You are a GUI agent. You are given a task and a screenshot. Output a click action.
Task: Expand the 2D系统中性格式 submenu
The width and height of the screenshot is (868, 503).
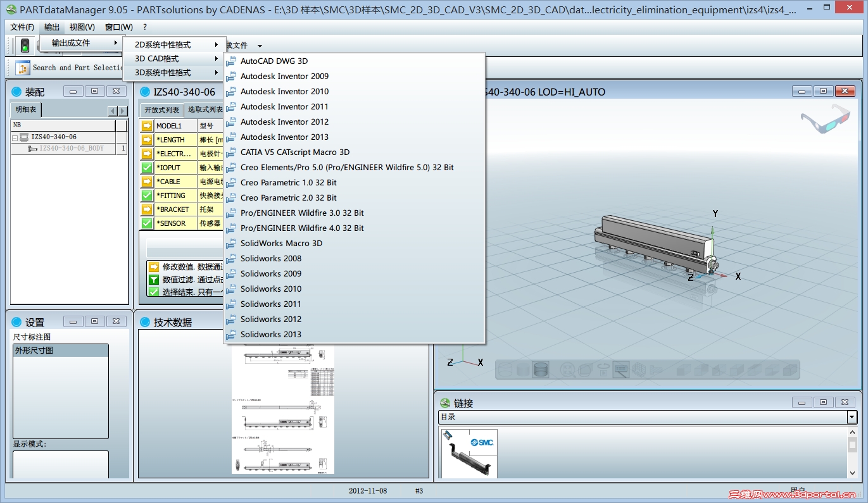tap(174, 45)
